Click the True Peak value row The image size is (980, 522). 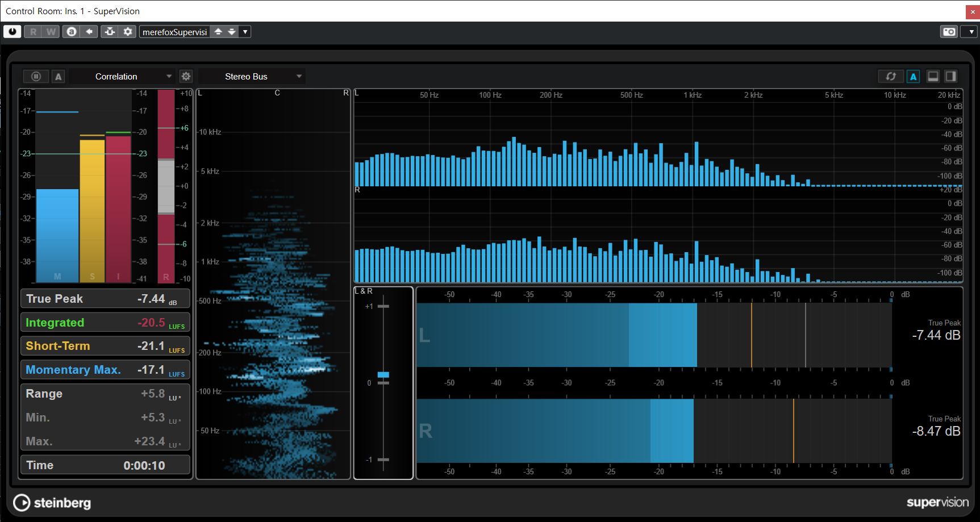[105, 299]
